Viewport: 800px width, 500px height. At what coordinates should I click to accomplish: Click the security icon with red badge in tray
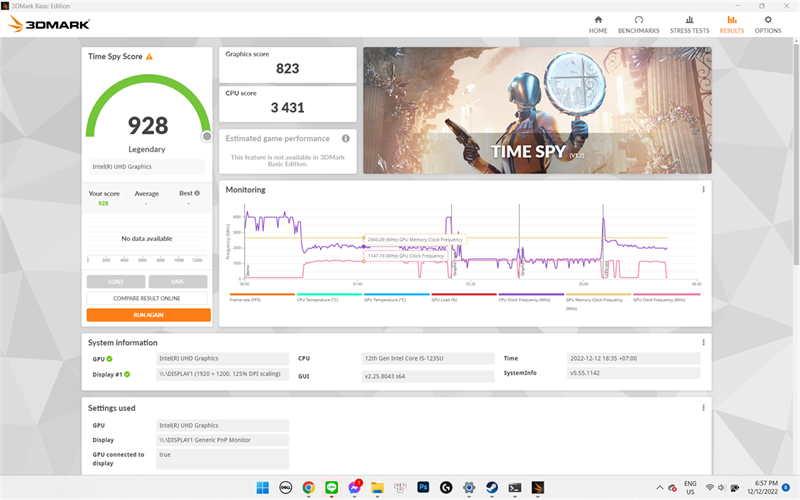coord(672,488)
